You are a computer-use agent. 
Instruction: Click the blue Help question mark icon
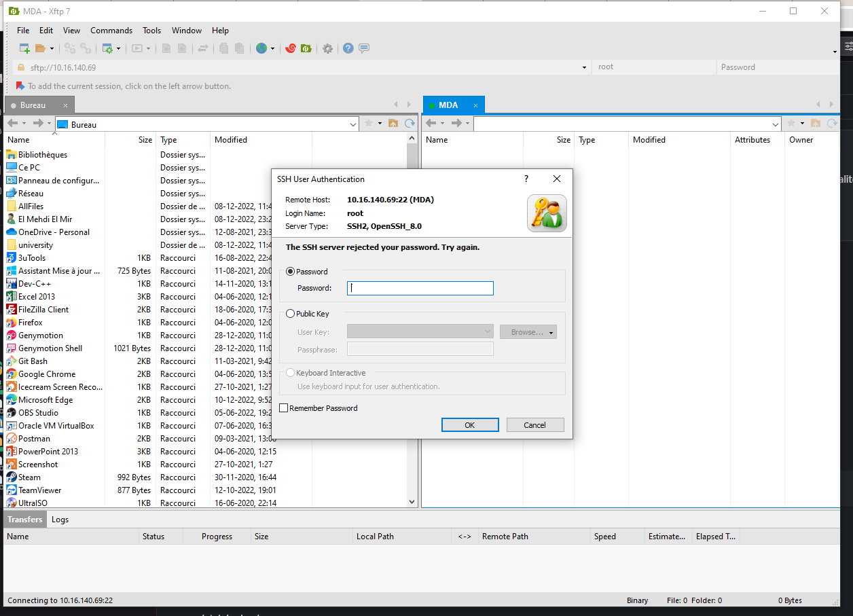pyautogui.click(x=348, y=48)
